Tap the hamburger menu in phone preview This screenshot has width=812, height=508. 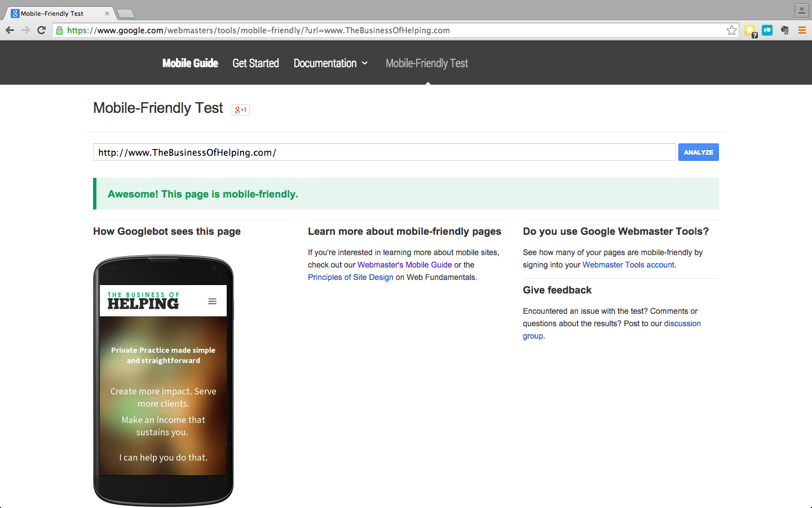click(x=213, y=301)
